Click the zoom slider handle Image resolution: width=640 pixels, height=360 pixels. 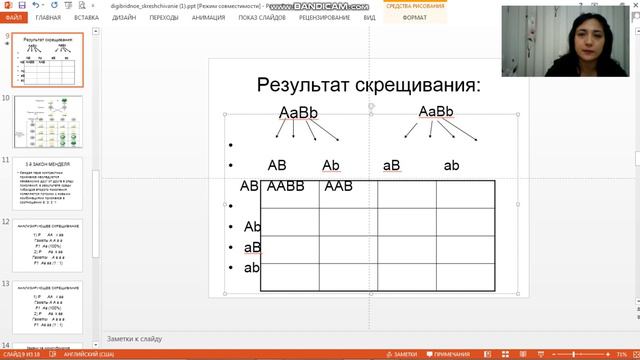coord(574,354)
